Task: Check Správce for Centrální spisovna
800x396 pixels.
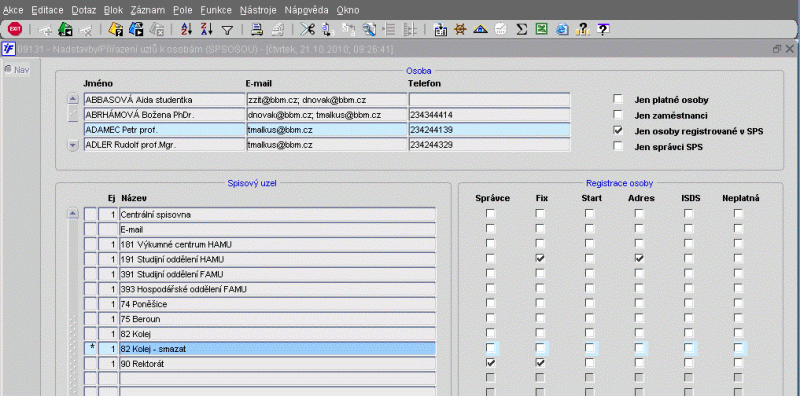Action: click(x=490, y=214)
